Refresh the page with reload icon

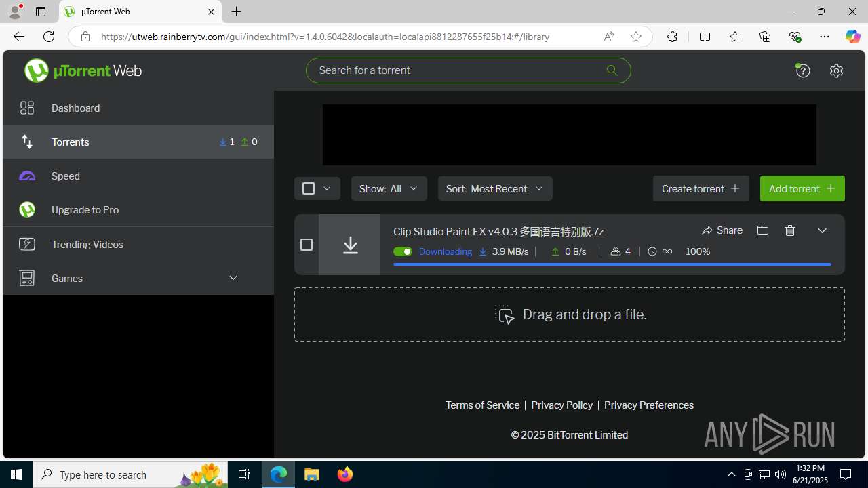click(x=49, y=37)
